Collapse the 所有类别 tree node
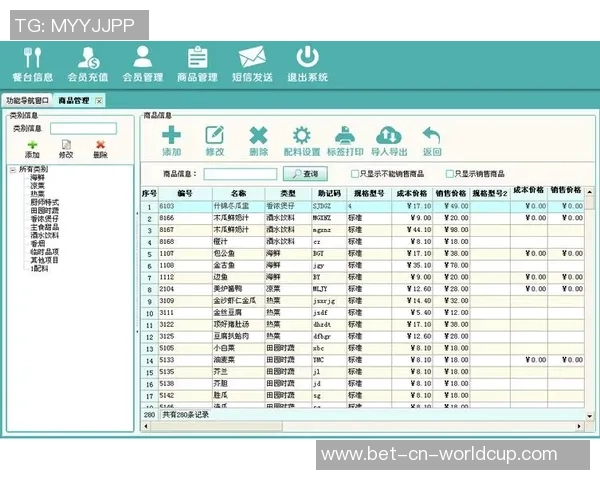Screen dimensions: 600x480 pos(13,170)
